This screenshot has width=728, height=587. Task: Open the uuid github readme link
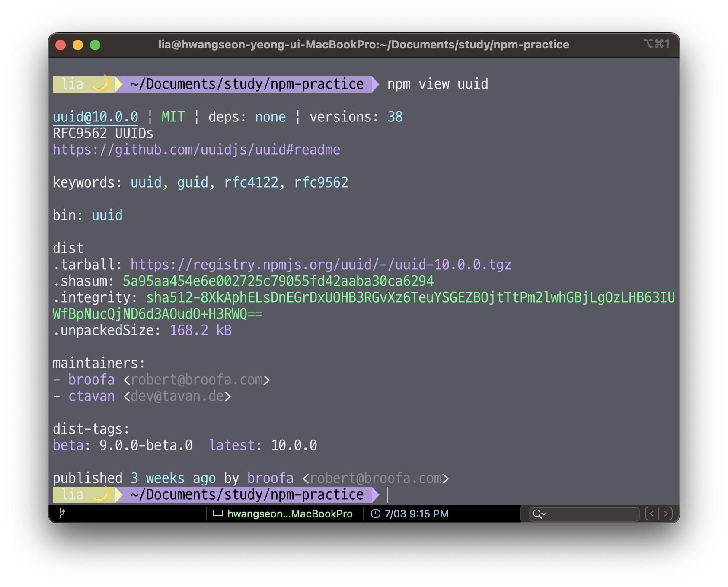click(197, 149)
